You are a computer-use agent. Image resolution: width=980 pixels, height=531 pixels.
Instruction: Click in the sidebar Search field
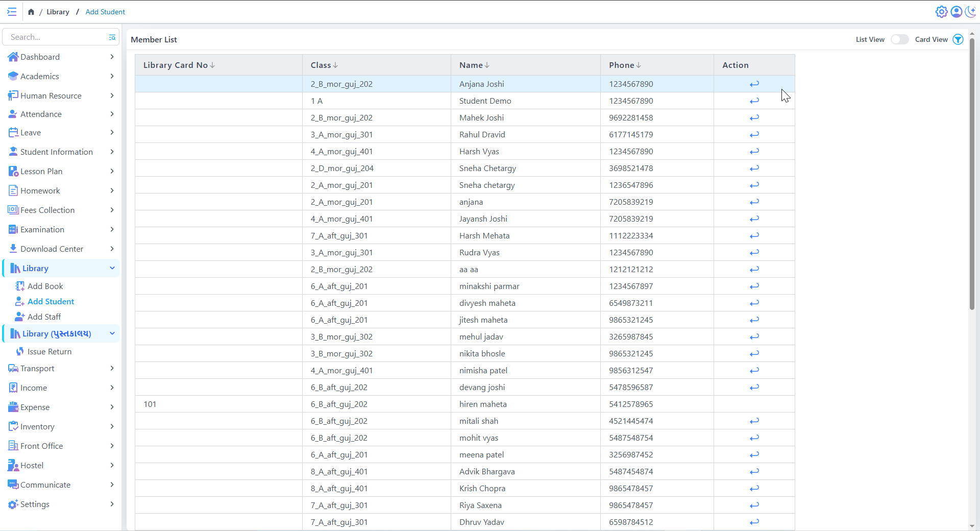click(x=56, y=37)
